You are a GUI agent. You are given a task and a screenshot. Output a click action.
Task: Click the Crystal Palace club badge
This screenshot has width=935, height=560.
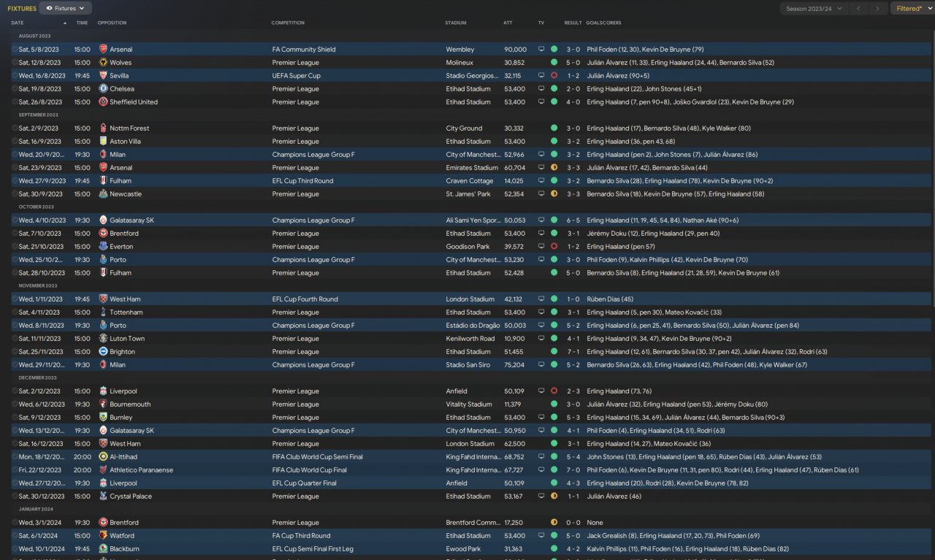point(103,496)
